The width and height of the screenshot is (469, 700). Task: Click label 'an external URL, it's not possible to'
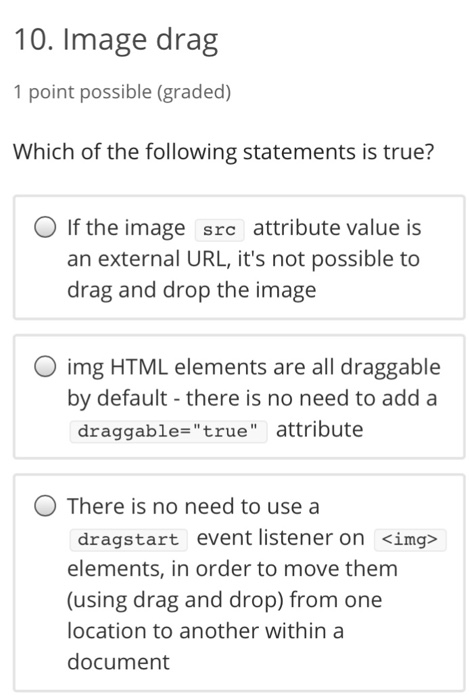pos(244,259)
